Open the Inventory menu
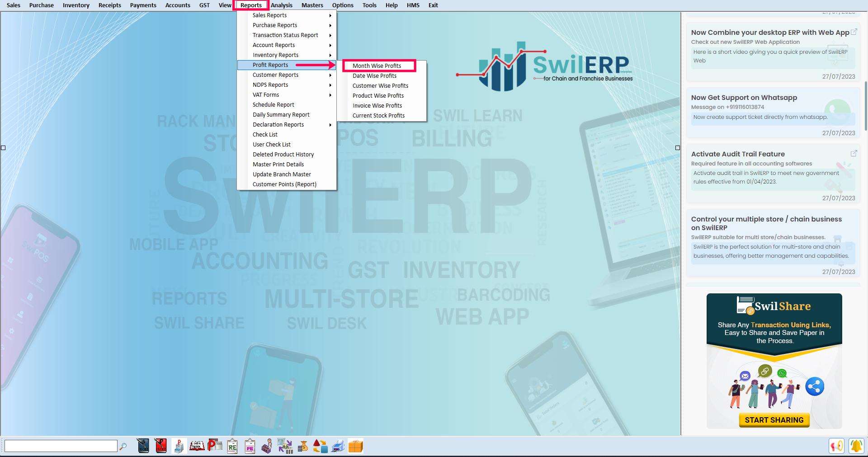Screen dimensions: 868x457 pyautogui.click(x=76, y=5)
